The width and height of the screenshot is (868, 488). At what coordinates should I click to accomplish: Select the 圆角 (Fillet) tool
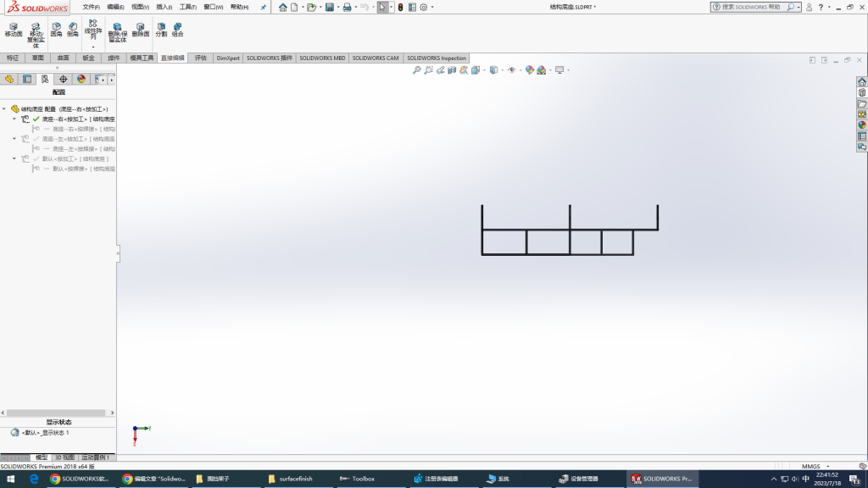coord(56,30)
